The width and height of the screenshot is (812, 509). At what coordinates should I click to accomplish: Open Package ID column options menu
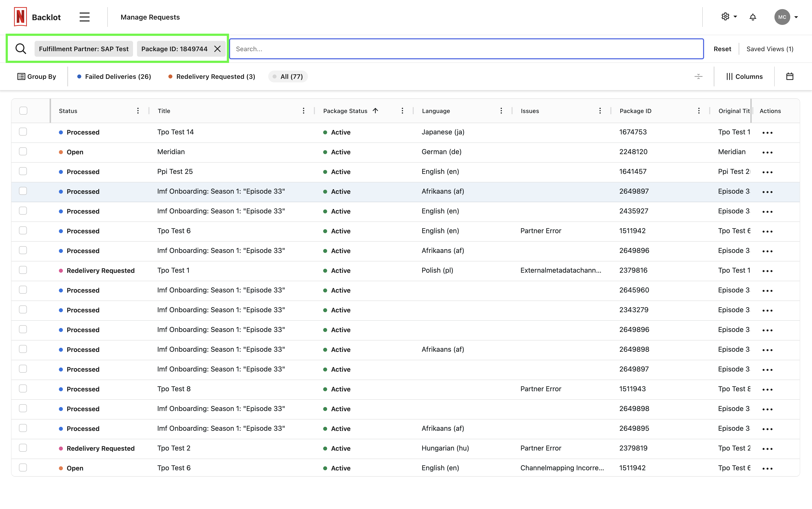point(699,111)
